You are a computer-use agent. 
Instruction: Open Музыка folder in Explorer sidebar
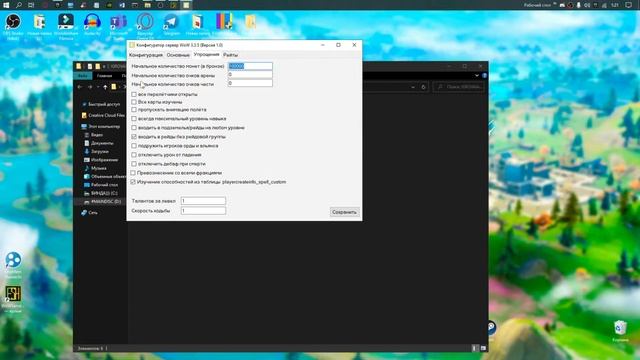point(95,168)
